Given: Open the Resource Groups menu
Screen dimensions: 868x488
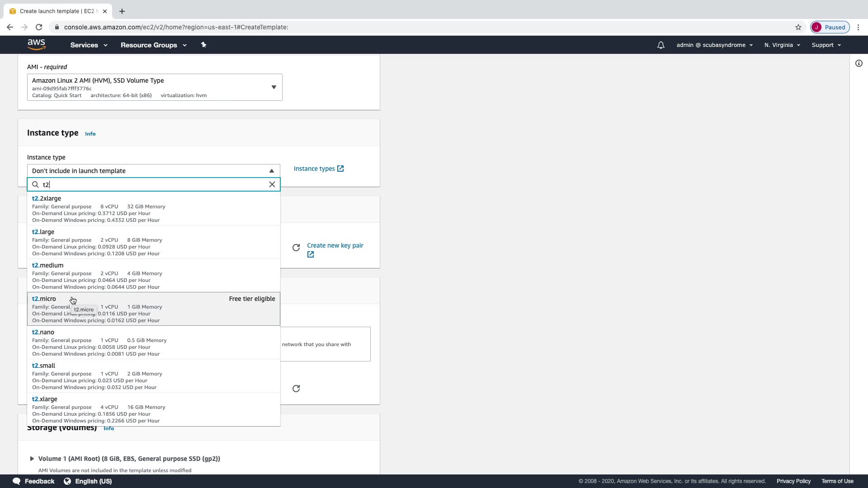Looking at the screenshot, I should (x=153, y=45).
